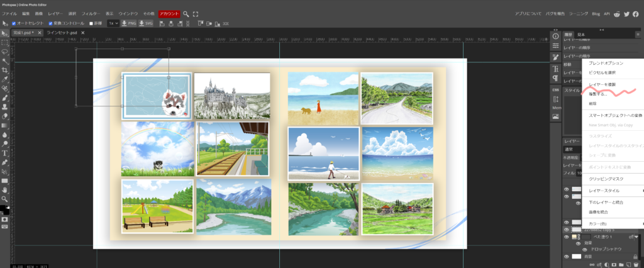Toggle the 変換コントロール checkbox
The height and width of the screenshot is (268, 644).
[x=51, y=23]
